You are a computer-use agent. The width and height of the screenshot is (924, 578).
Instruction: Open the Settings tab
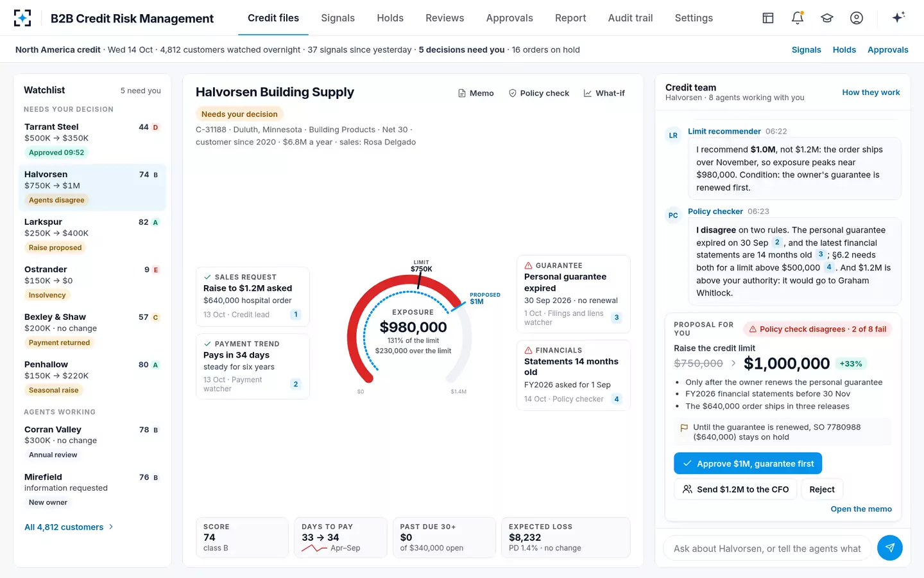point(694,18)
